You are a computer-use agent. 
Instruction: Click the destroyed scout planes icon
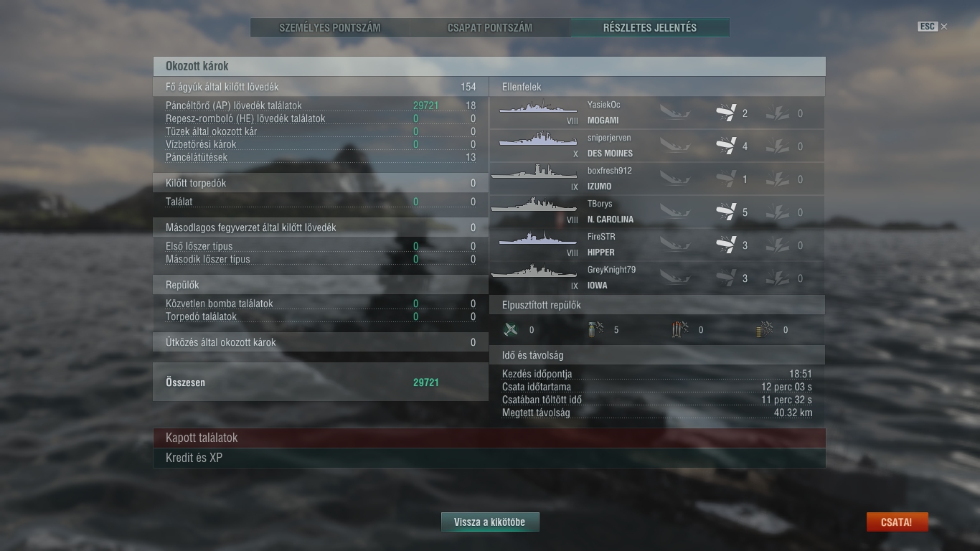[765, 329]
